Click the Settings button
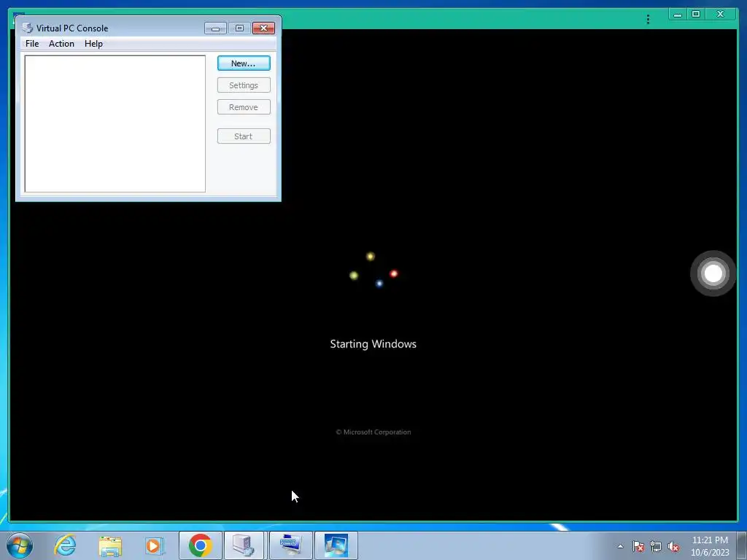Viewport: 747px width, 560px height. [244, 85]
